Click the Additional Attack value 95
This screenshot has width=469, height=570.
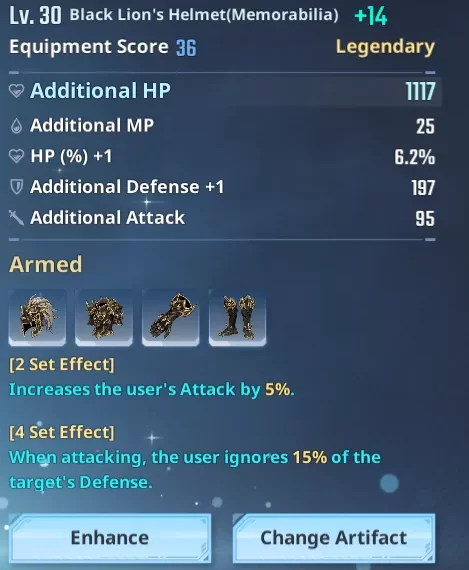pyautogui.click(x=425, y=218)
